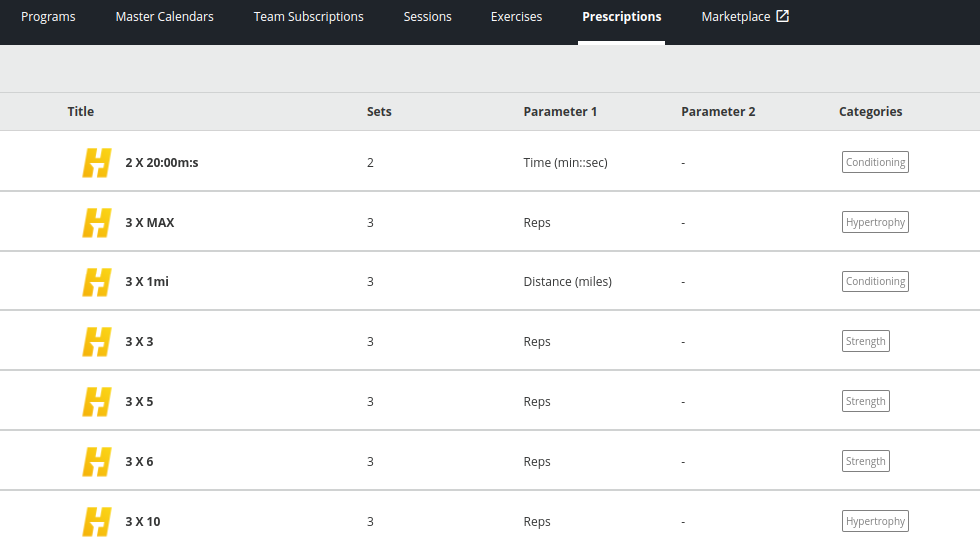980x548 pixels.
Task: Click the logo icon beside 3 X 5
Action: coord(97,401)
